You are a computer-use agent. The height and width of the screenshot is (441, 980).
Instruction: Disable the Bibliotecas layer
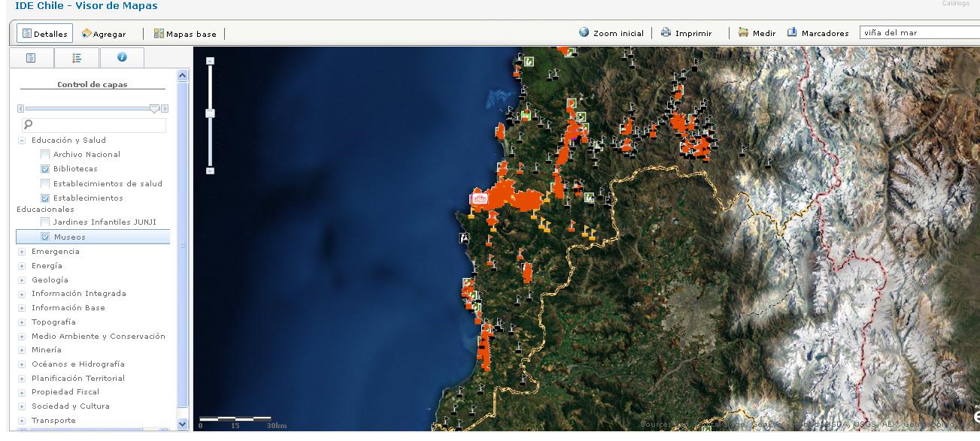tap(44, 169)
